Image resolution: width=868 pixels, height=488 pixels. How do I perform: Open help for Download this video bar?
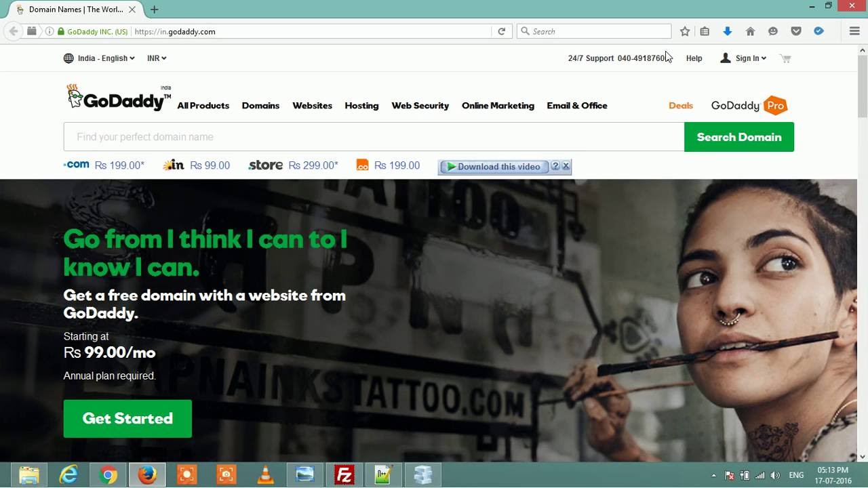click(x=555, y=166)
